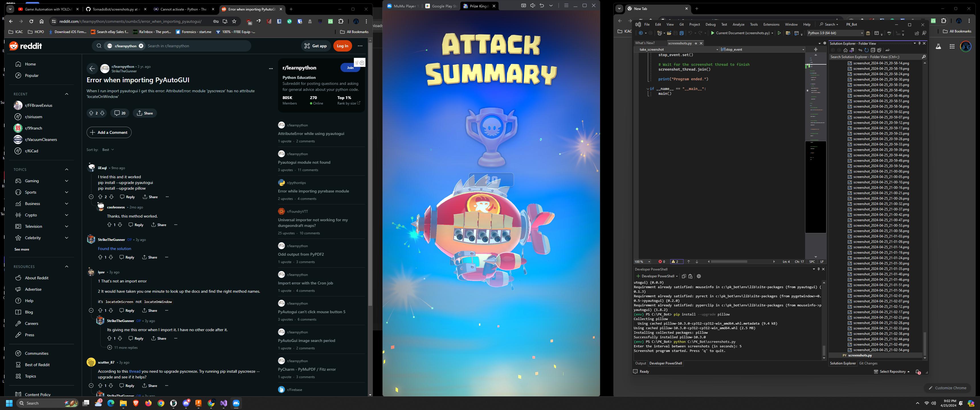Bookmark this page with the star icon in Chrome
The width and height of the screenshot is (980, 410).
[x=234, y=21]
